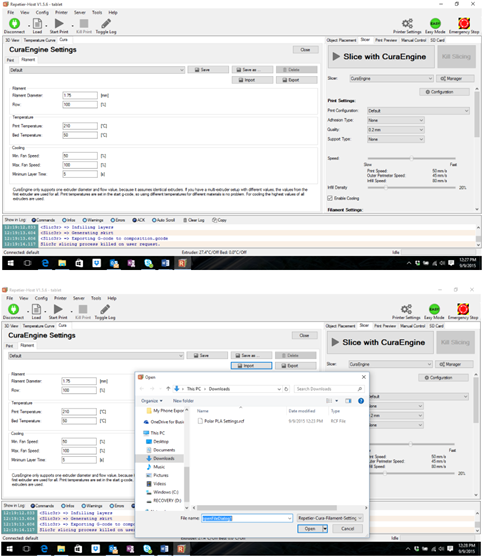The width and height of the screenshot is (483, 558).
Task: Click Word icon in lower taskbar
Action: [x=164, y=549]
